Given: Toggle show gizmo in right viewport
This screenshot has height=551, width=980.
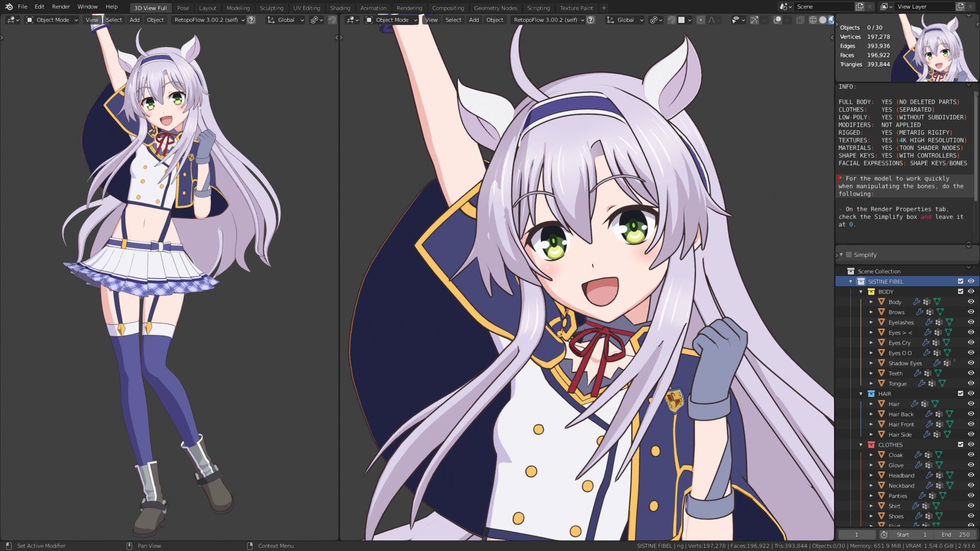Looking at the screenshot, I should 754,20.
